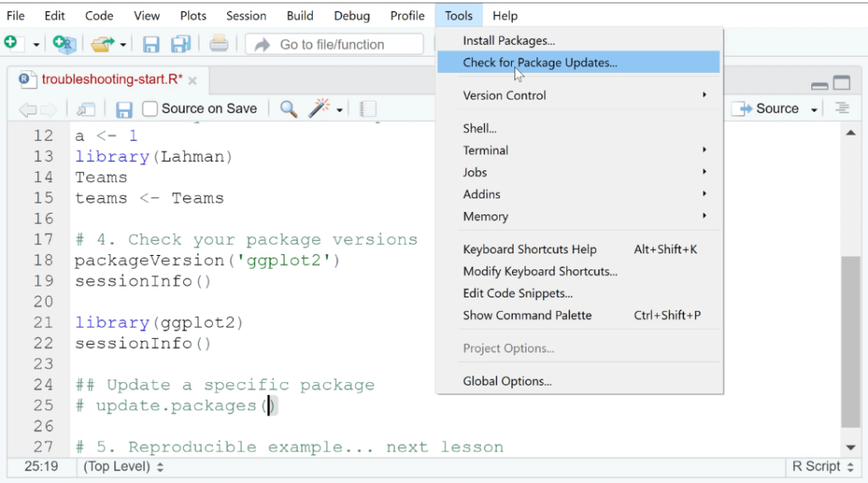Click the Create Project icon
The image size is (868, 483).
click(x=64, y=44)
